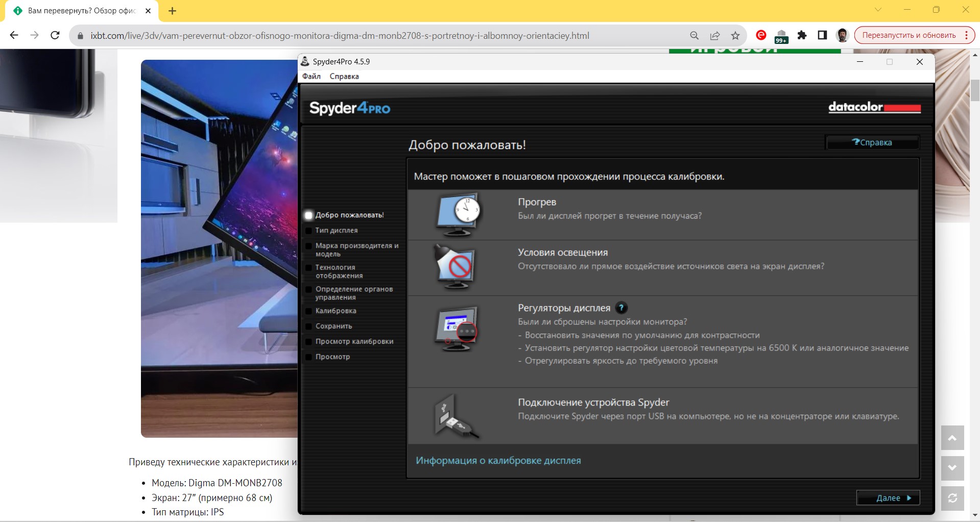Go back in browser history
The height and width of the screenshot is (522, 980).
tap(14, 35)
